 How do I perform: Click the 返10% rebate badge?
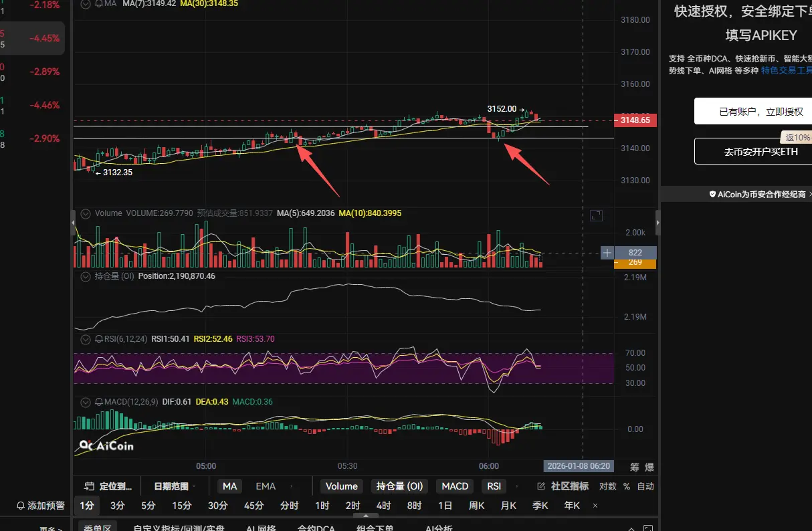(797, 137)
